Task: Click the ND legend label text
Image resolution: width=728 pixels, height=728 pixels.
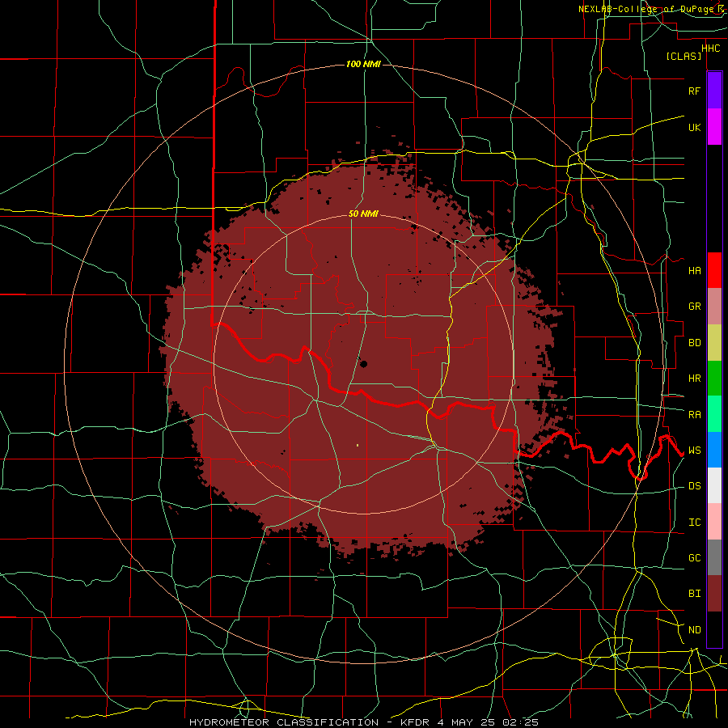Action: click(694, 630)
